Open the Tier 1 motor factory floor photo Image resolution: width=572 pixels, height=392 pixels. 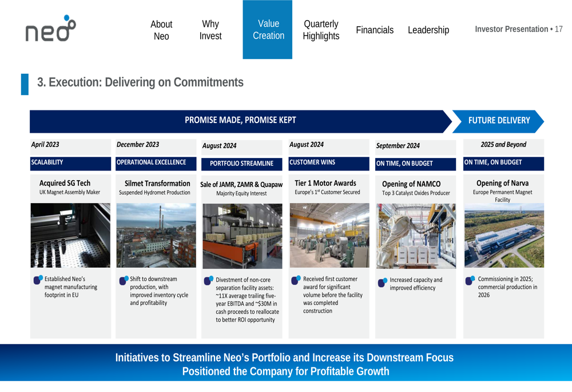329,235
